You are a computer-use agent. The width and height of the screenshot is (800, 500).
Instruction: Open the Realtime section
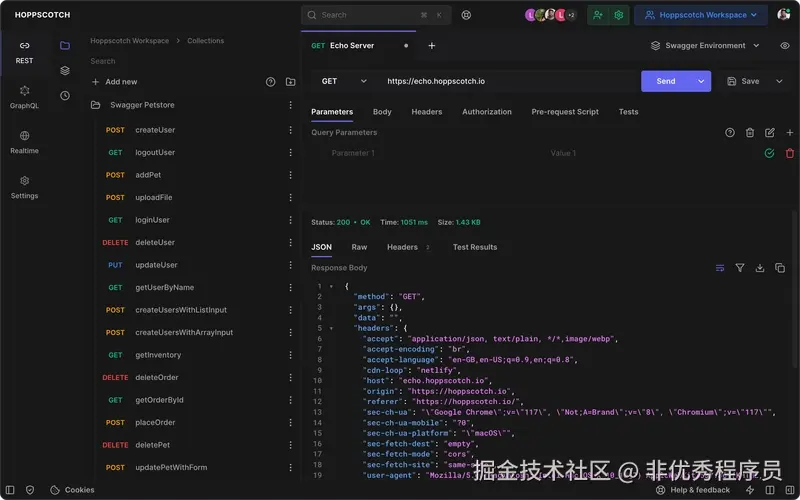24,142
